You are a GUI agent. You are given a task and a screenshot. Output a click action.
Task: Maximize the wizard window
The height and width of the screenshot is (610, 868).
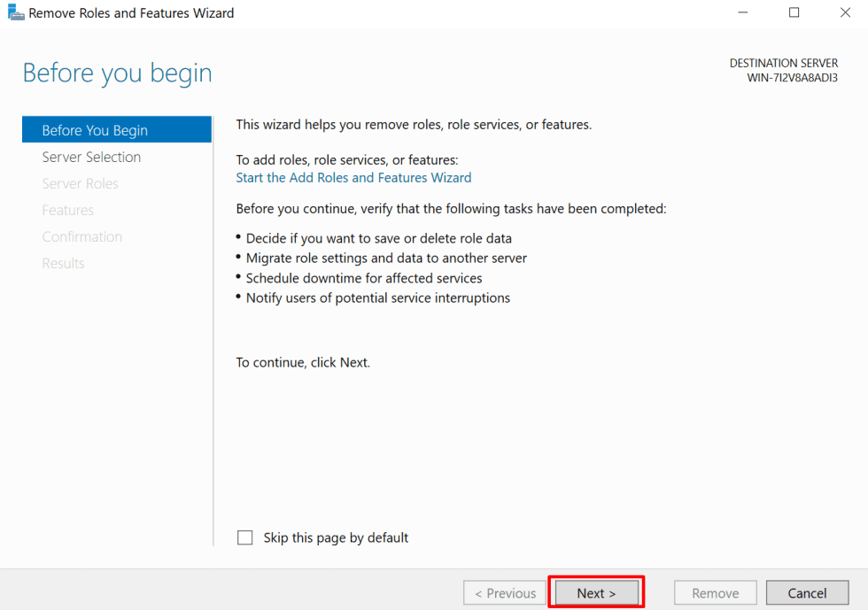[794, 12]
